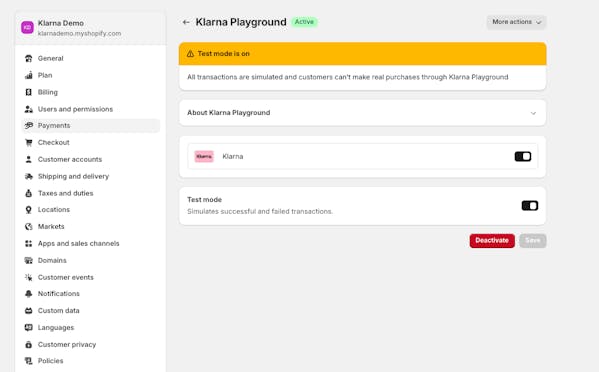This screenshot has width=599, height=372.
Task: Click the greyed-out Save button
Action: point(533,241)
